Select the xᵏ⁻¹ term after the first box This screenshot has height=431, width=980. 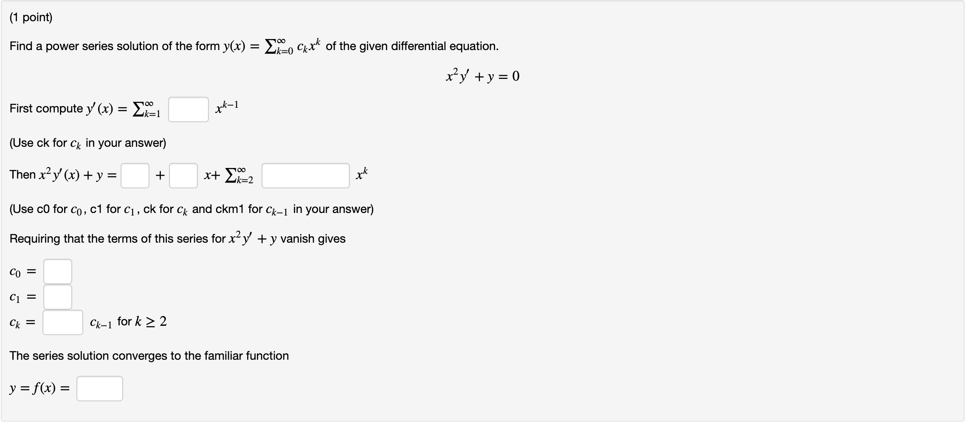click(x=227, y=106)
